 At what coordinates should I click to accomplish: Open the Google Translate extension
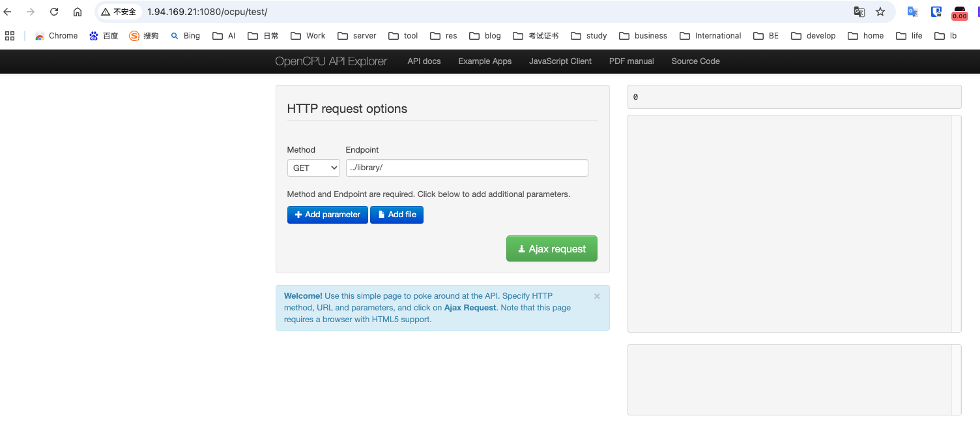[913, 12]
